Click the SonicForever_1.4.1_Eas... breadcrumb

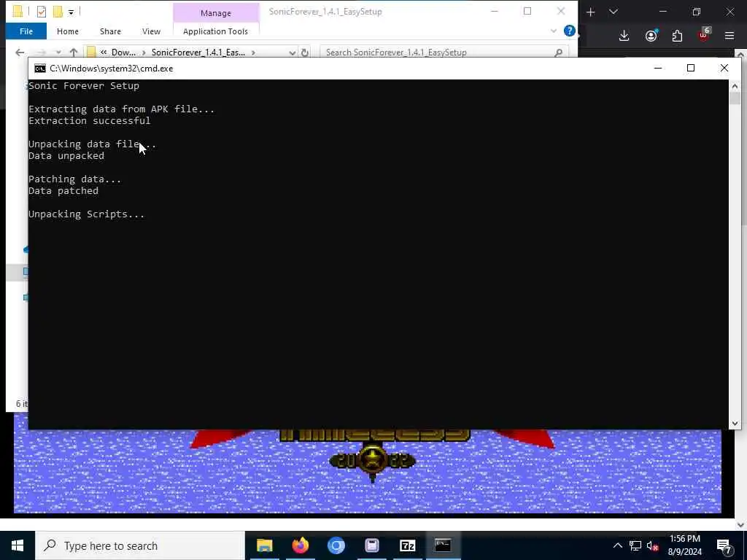198,52
